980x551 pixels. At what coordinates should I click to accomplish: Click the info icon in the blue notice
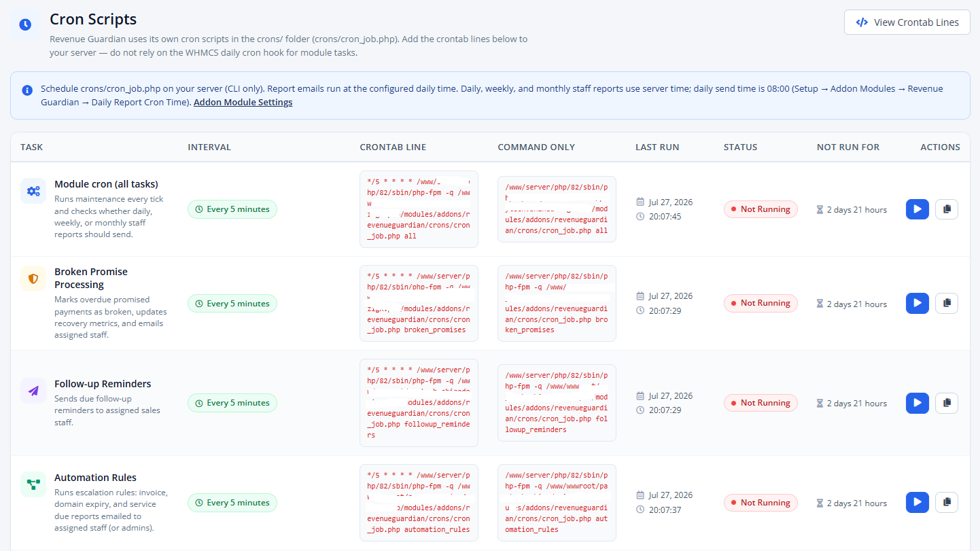(27, 90)
